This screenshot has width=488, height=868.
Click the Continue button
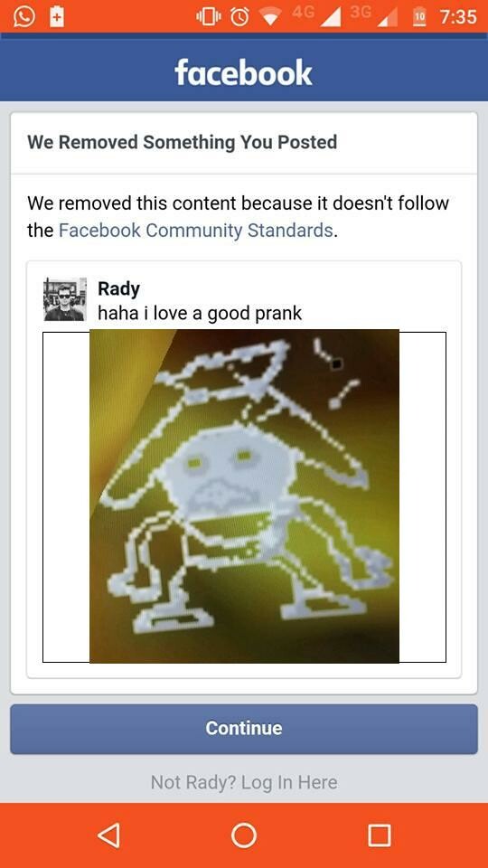tap(244, 729)
